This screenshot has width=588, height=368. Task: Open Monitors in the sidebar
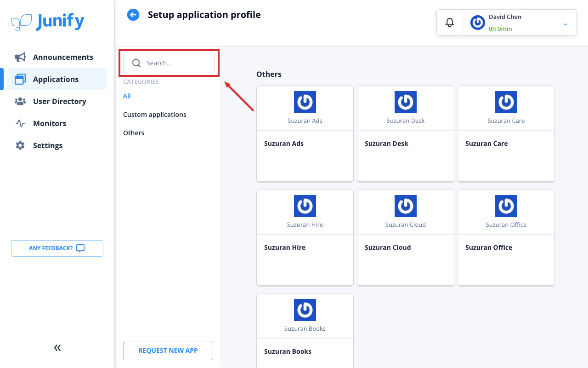(x=57, y=123)
